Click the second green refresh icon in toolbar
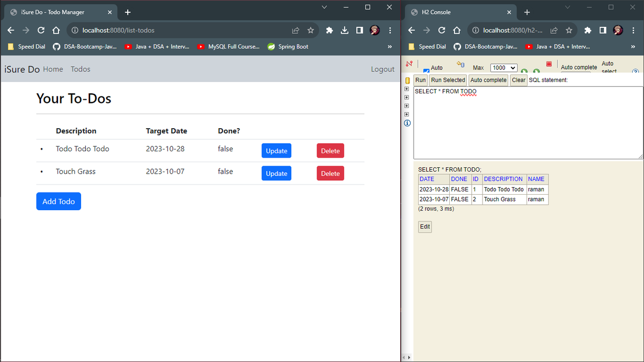The height and width of the screenshot is (362, 644). pos(536,70)
